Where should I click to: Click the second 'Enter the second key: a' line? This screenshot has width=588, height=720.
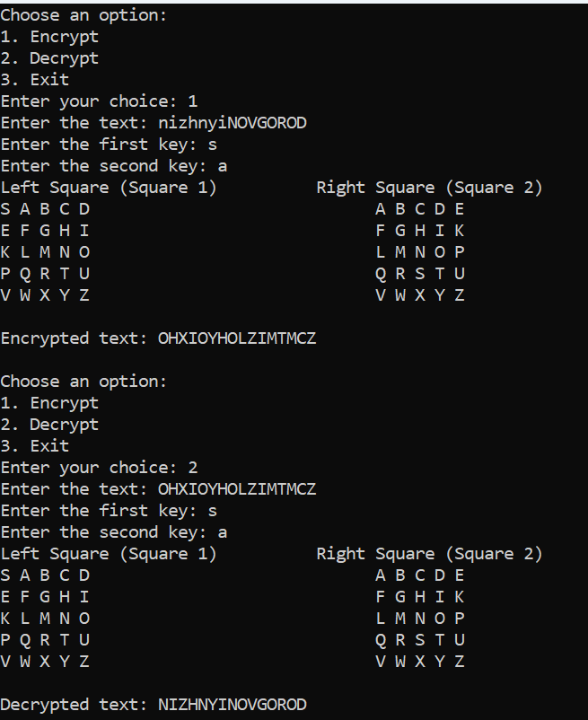[114, 532]
